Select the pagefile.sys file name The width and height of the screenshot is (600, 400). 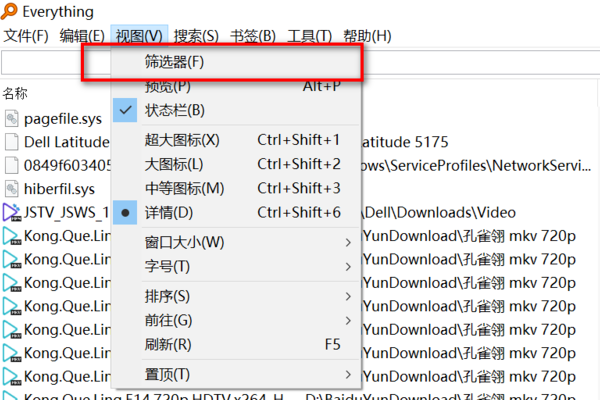[63, 119]
